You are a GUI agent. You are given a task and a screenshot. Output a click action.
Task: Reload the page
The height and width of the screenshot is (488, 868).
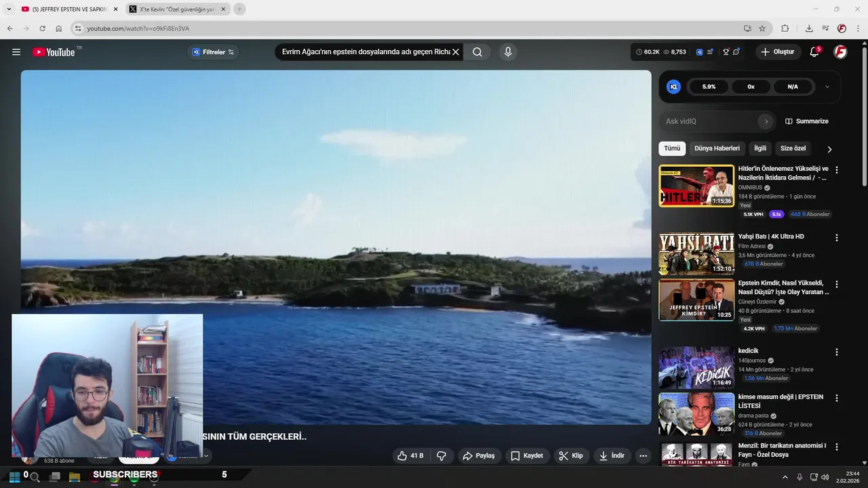42,28
